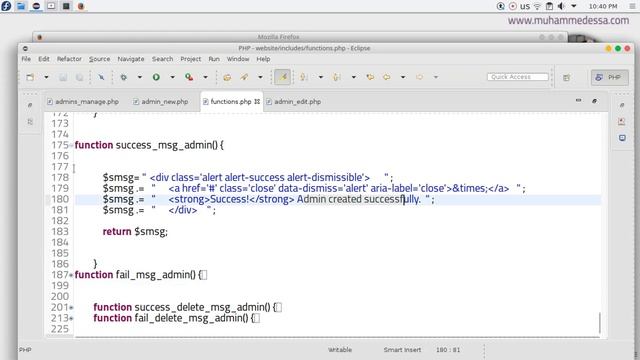Open the Project menu
This screenshot has width=640, height=360.
[191, 59]
